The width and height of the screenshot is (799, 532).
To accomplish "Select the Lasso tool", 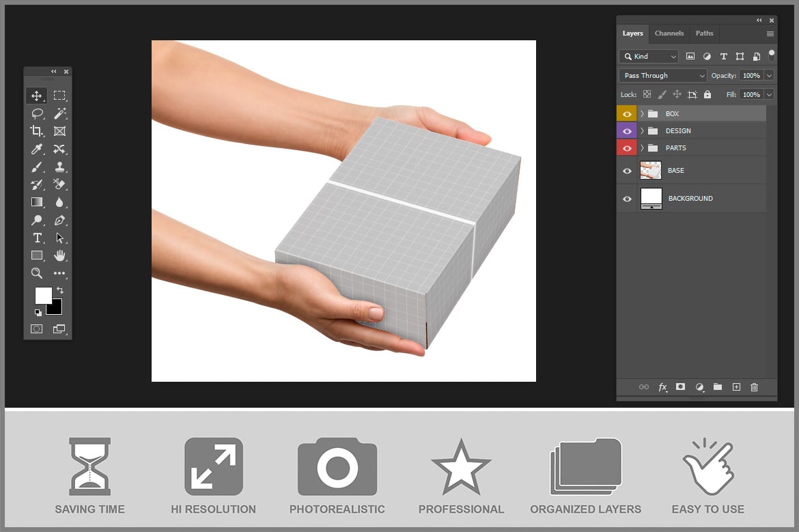I will click(37, 113).
